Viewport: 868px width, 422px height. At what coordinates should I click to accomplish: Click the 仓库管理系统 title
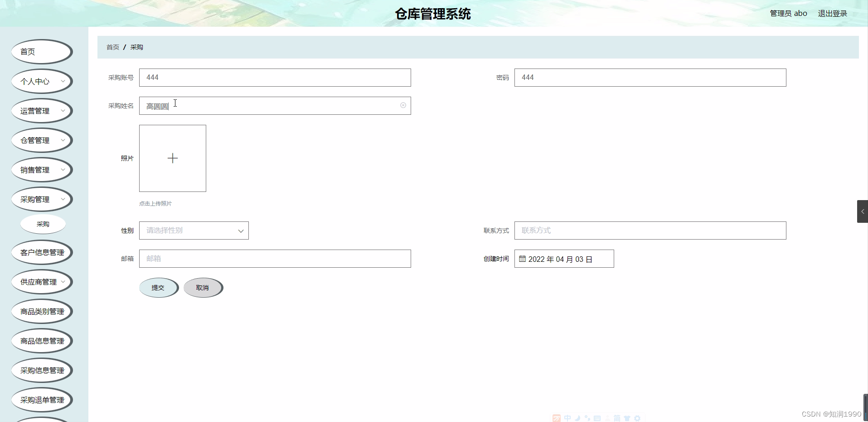coord(433,14)
